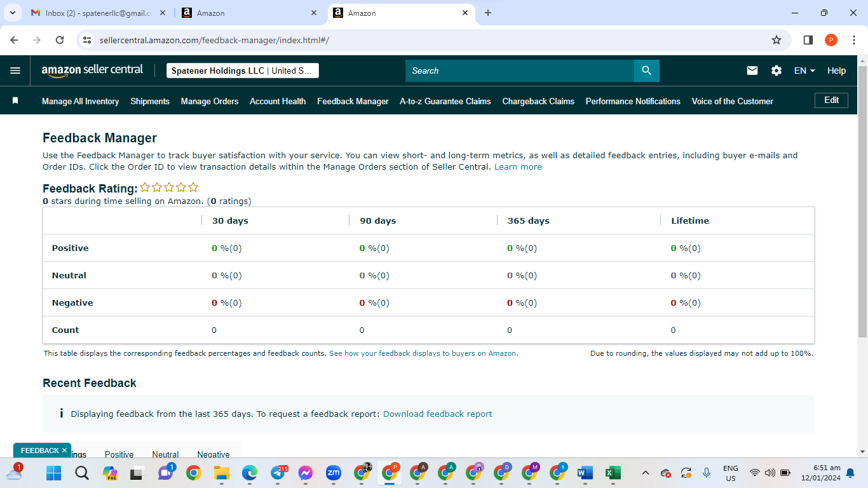Go to Shipments in the nav bar

150,101
